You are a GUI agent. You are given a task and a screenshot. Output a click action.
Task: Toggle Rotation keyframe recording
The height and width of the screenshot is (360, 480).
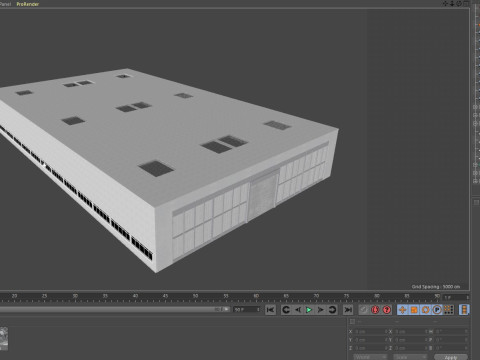click(425, 310)
